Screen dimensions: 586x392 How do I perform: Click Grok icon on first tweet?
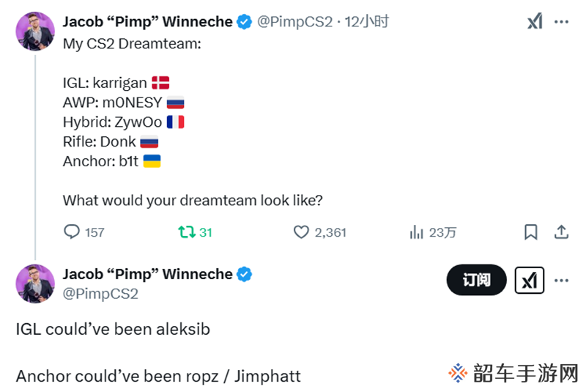tap(535, 22)
